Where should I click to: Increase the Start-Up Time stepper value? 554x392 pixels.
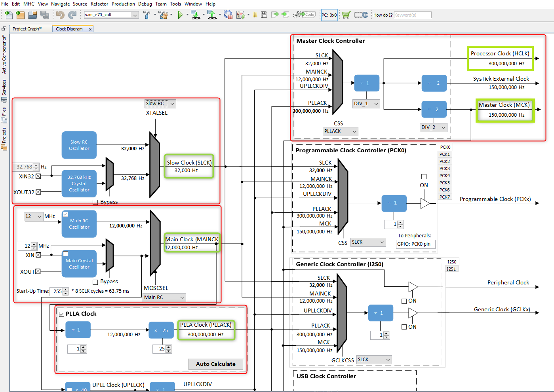65,289
